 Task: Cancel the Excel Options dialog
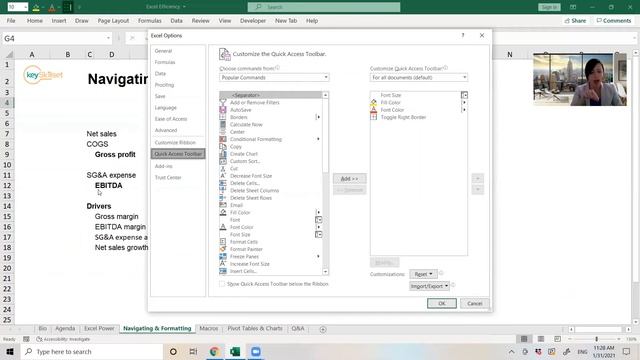click(474, 303)
